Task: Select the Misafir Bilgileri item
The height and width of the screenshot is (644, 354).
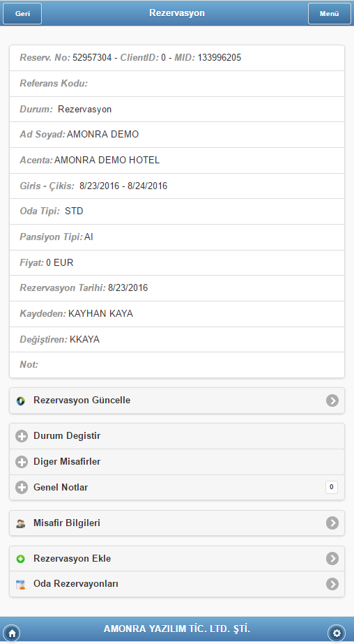Action: click(177, 523)
